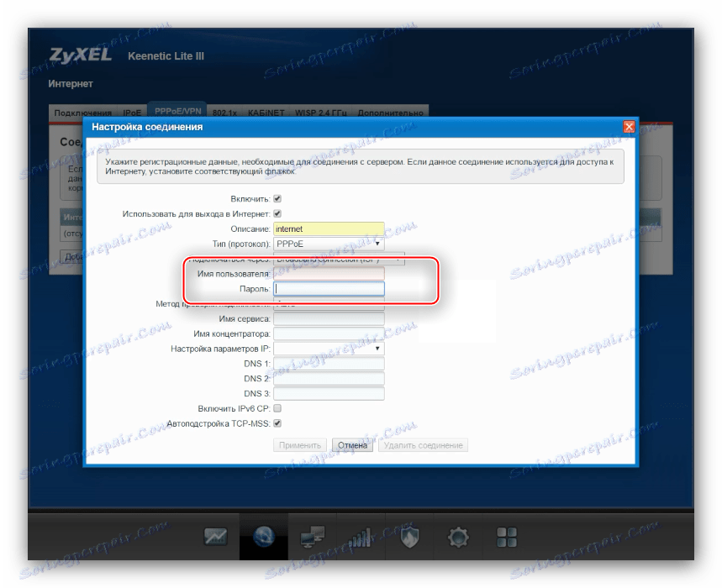Toggle Использовать для выхода в Интернет checkbox
722x588 pixels.
tap(277, 213)
